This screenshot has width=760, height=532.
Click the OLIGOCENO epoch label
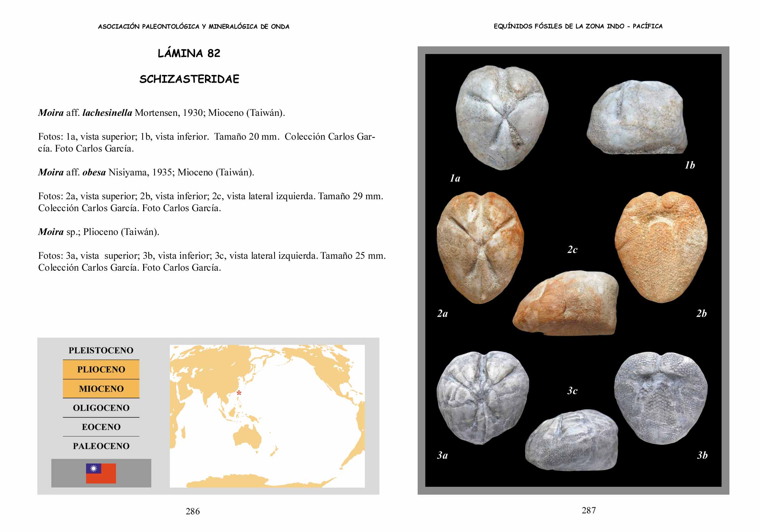point(101,408)
